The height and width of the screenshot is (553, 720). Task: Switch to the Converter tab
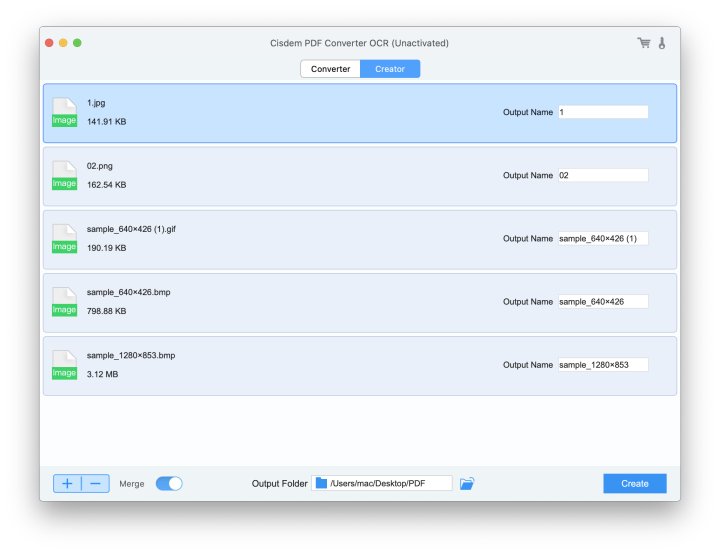pyautogui.click(x=331, y=69)
